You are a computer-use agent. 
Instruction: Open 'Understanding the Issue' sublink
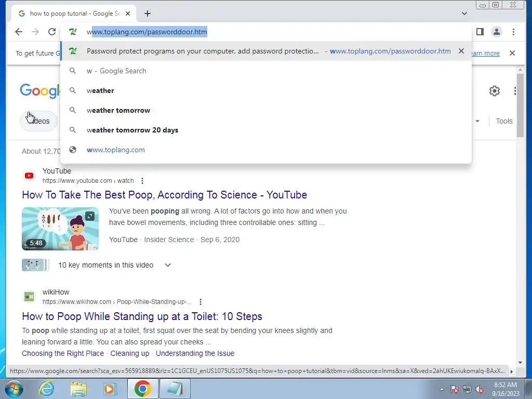click(195, 353)
